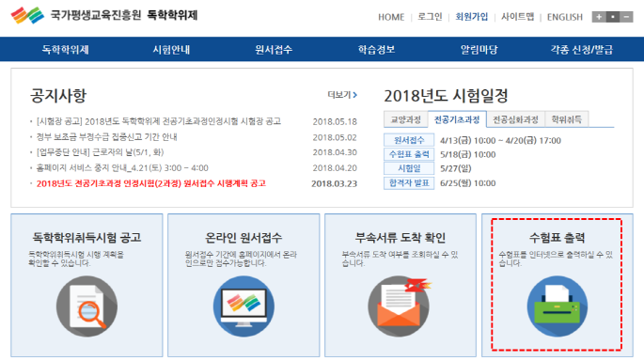
Task: Click the 온라인 원서접수 card title
Action: click(243, 238)
